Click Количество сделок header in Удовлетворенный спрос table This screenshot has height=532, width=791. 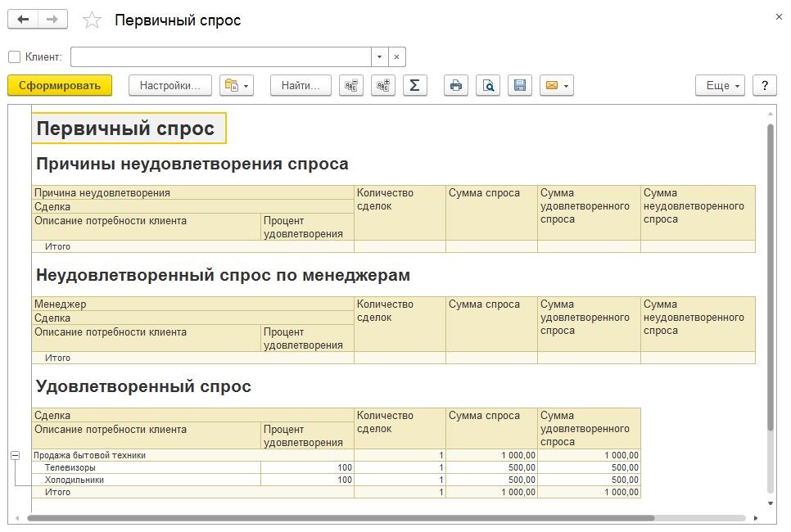click(x=400, y=429)
